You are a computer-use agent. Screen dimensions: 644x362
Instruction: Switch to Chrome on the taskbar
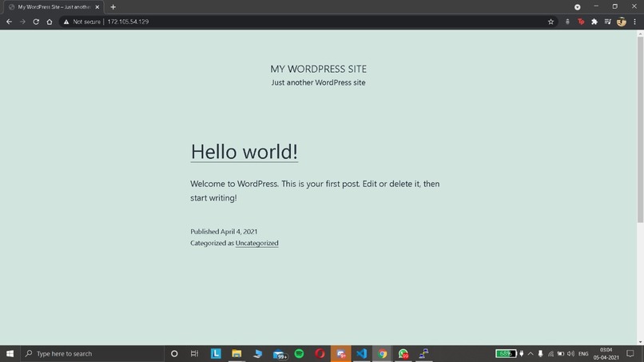click(x=383, y=354)
